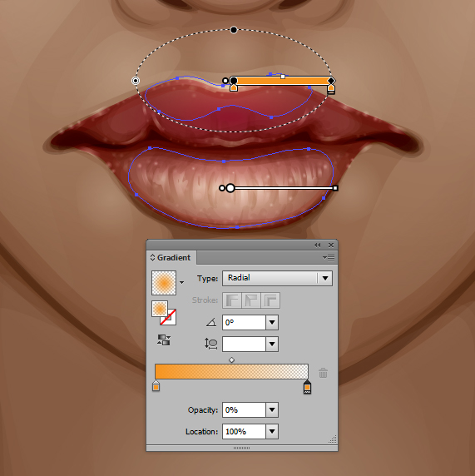Click the bottom anchor point of lower lip path
Screen dimensions: 475x476
click(237, 227)
